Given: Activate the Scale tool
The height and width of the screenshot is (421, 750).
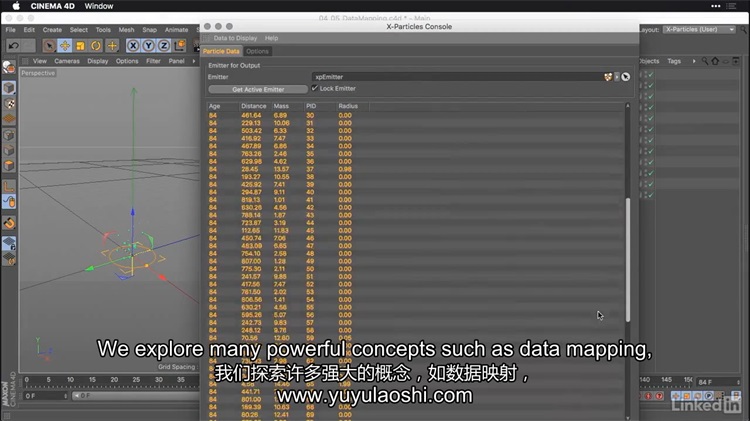Looking at the screenshot, I should point(80,46).
